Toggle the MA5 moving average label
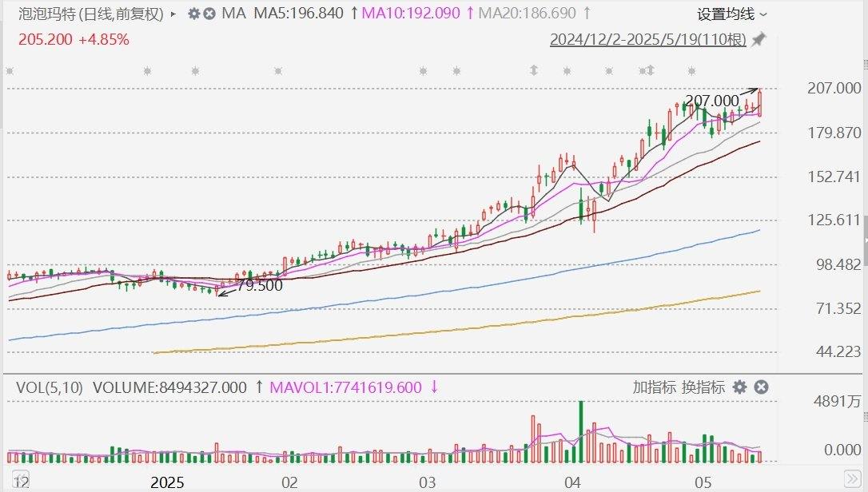868x492 pixels. tap(298, 14)
